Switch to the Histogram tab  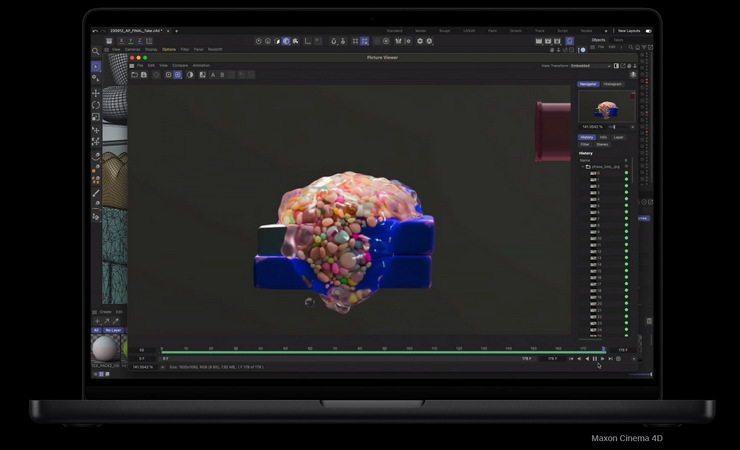point(612,84)
